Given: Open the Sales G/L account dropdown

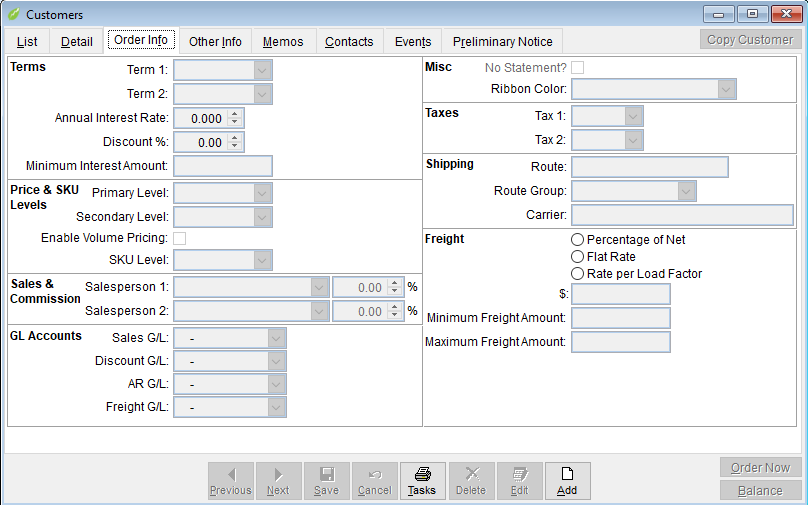Looking at the screenshot, I should pyautogui.click(x=276, y=338).
